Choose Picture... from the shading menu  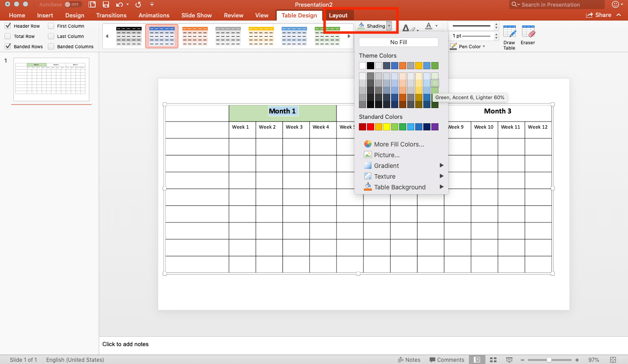point(387,155)
